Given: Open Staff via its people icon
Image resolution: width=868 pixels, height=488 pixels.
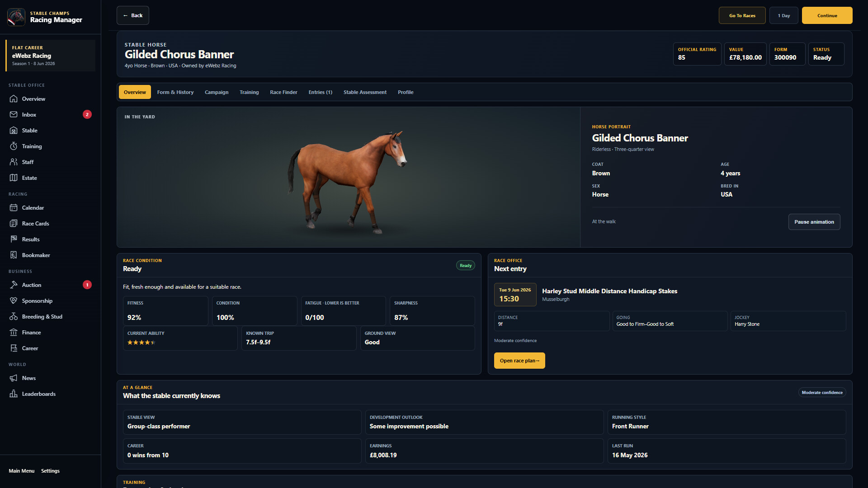Looking at the screenshot, I should click(x=14, y=162).
